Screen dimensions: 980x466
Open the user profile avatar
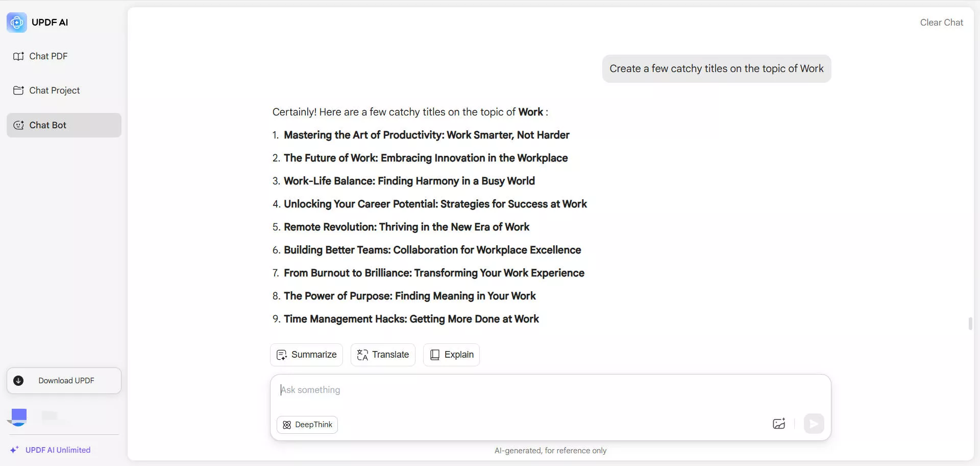click(19, 417)
